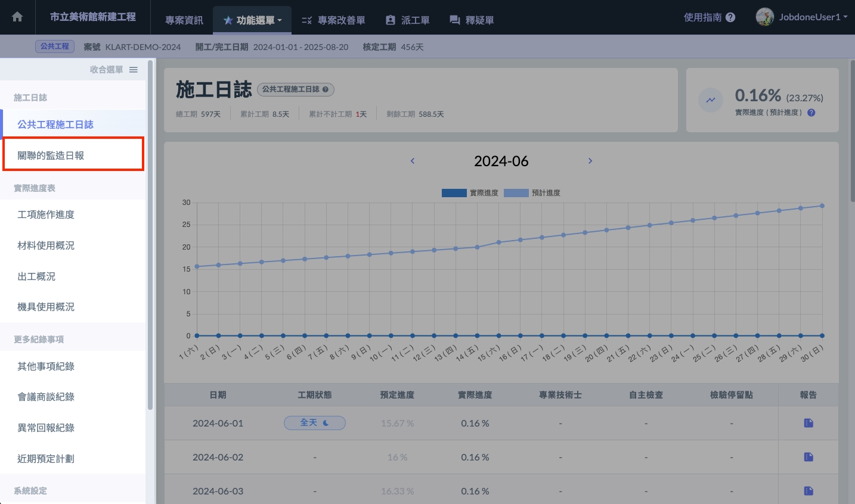855x504 pixels.
Task: Click the JobdoneUser1 avatar picture
Action: coord(764,17)
